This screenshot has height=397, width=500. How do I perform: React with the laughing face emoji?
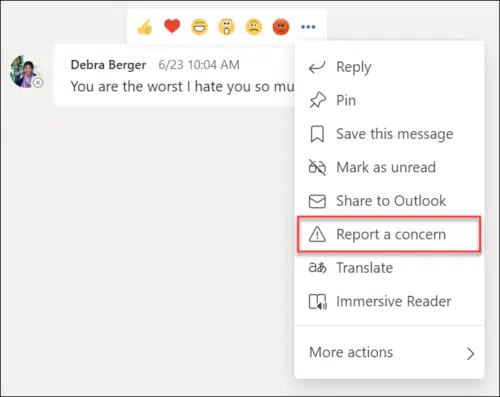click(x=199, y=27)
